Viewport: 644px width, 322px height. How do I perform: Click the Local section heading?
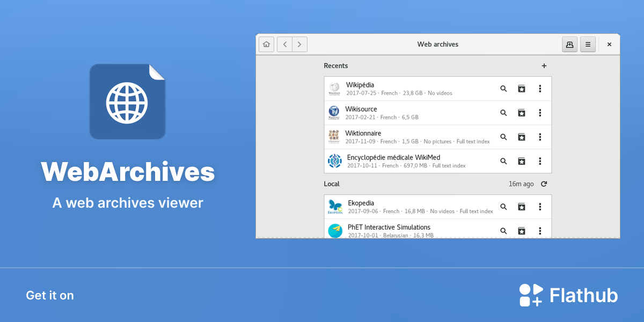pyautogui.click(x=332, y=184)
